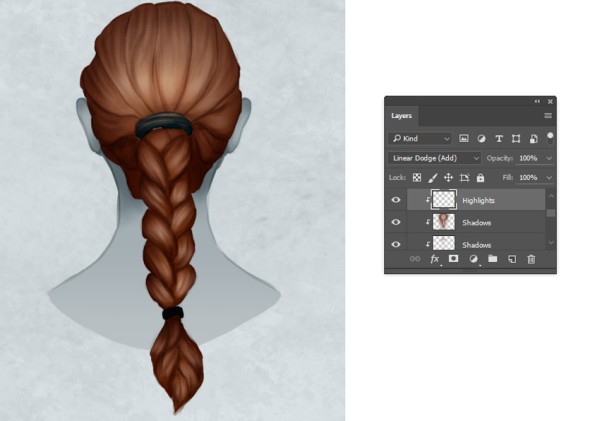Image resolution: width=600 pixels, height=421 pixels.
Task: Create a new layer
Action: 512,259
